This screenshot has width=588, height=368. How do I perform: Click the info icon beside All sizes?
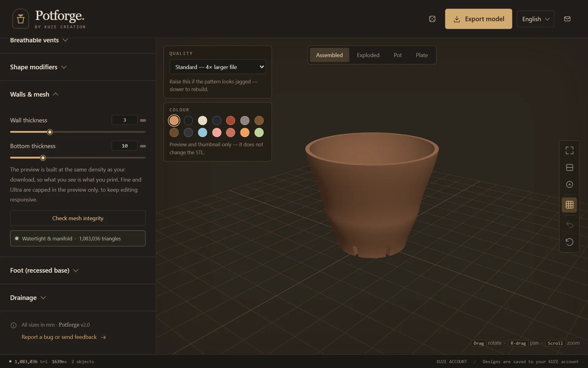(13, 325)
